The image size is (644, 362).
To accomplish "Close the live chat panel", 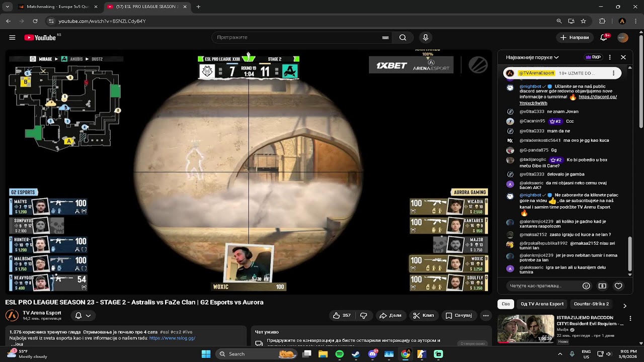I will coord(623,57).
